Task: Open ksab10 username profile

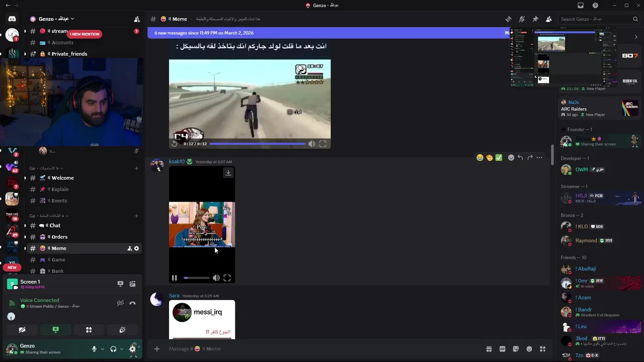Action: 177,161
